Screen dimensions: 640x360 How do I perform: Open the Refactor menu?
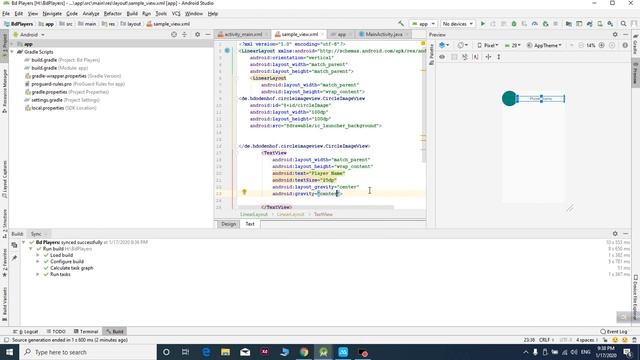point(113,13)
